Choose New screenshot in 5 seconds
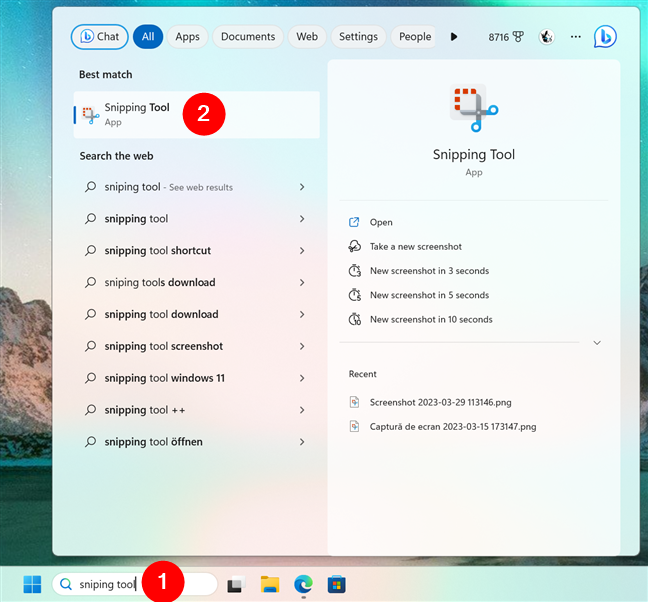648x602 pixels. pyautogui.click(x=429, y=295)
